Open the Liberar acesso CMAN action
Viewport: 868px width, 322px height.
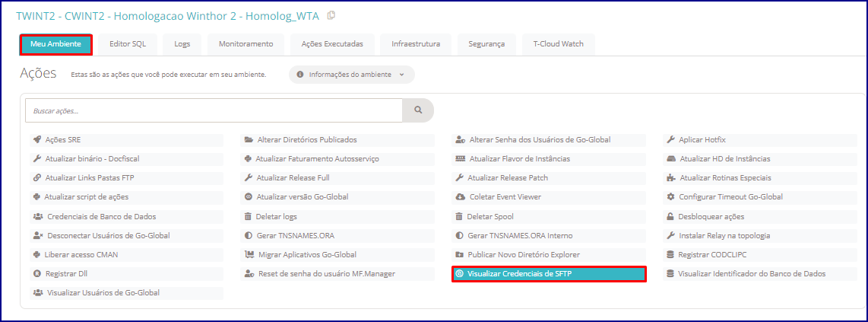127,255
